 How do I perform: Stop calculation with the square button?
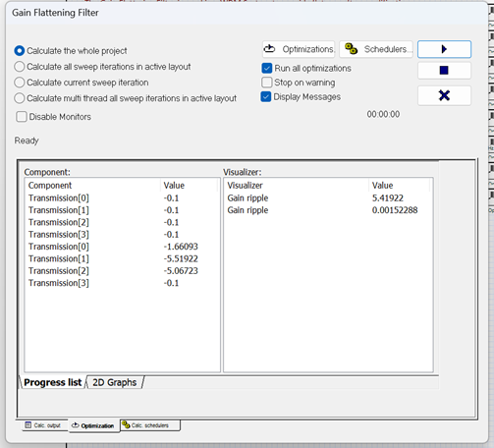[444, 70]
